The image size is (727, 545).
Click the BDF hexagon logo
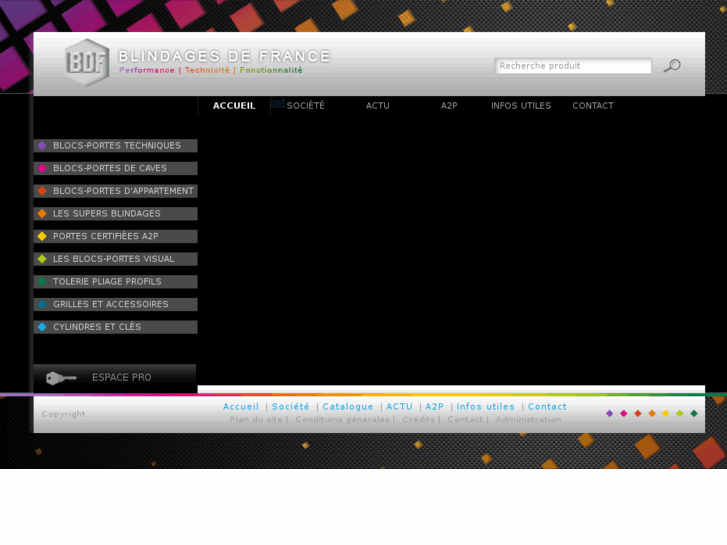coord(87,62)
